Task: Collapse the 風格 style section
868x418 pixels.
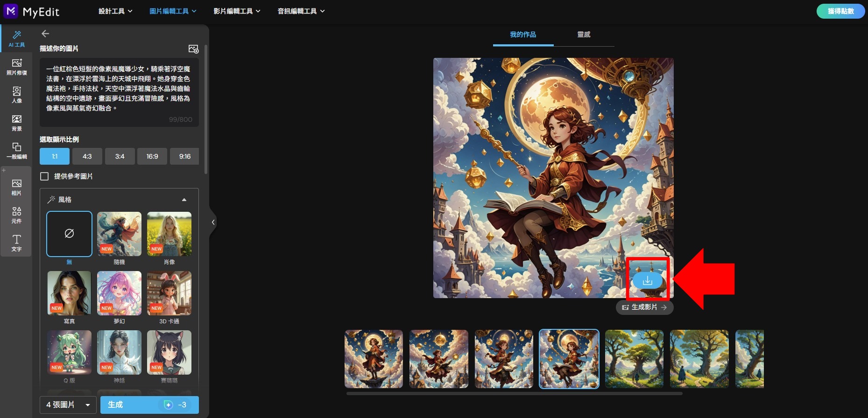Action: click(x=184, y=200)
